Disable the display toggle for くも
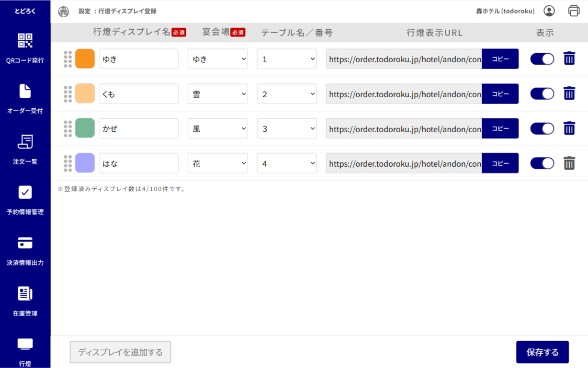Image resolution: width=588 pixels, height=368 pixels. [542, 94]
